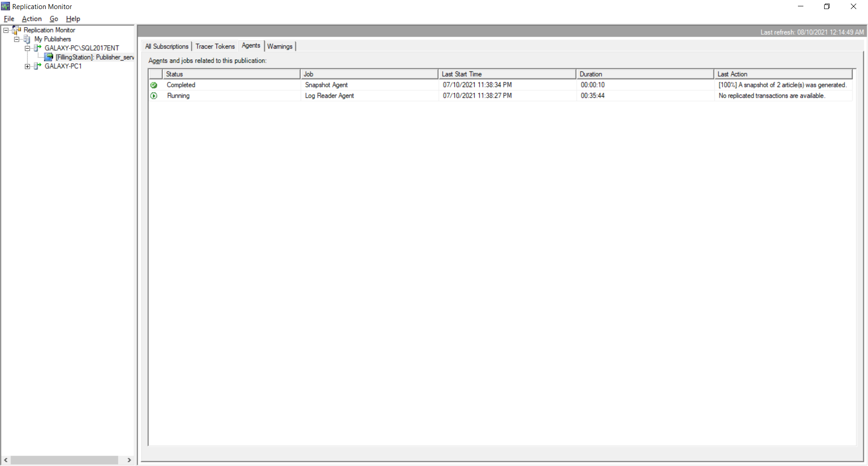Click the tree pane horizontal scrollbar thumb
This screenshot has height=466, width=868.
click(64, 460)
